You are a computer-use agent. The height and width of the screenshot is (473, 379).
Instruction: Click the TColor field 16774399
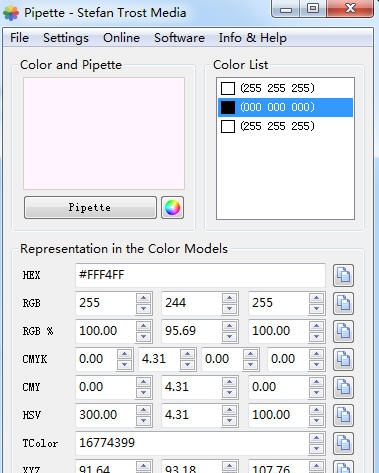[x=192, y=443]
